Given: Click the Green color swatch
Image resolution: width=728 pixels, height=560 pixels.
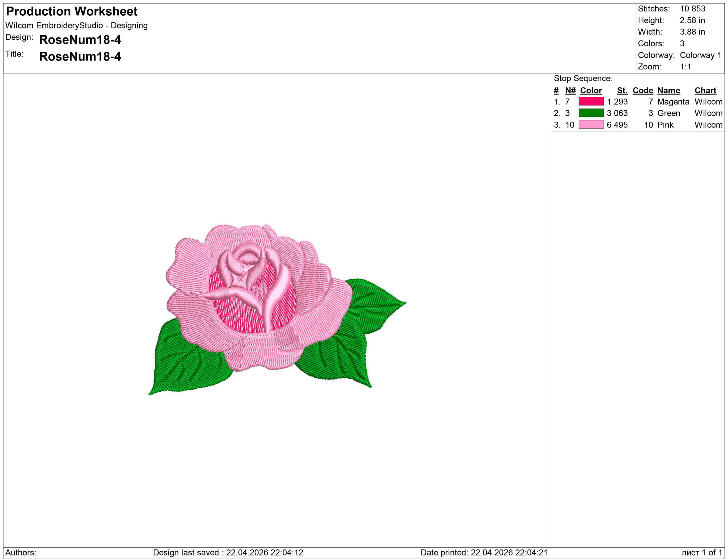Looking at the screenshot, I should (x=591, y=113).
